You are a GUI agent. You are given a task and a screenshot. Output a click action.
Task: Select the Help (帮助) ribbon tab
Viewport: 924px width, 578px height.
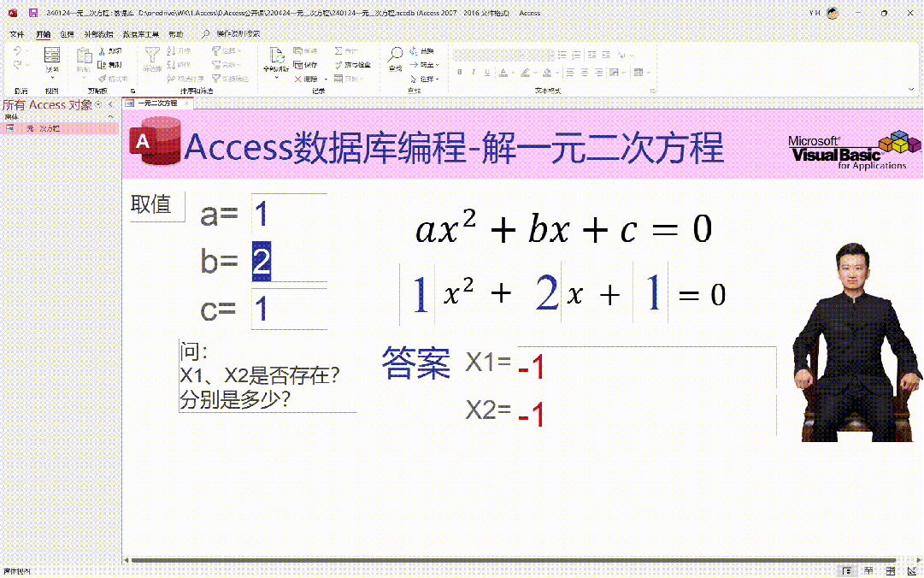click(175, 34)
